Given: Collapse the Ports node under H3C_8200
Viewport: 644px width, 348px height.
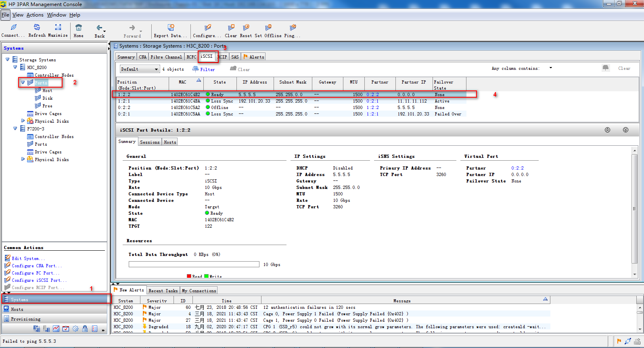Looking at the screenshot, I should click(23, 82).
